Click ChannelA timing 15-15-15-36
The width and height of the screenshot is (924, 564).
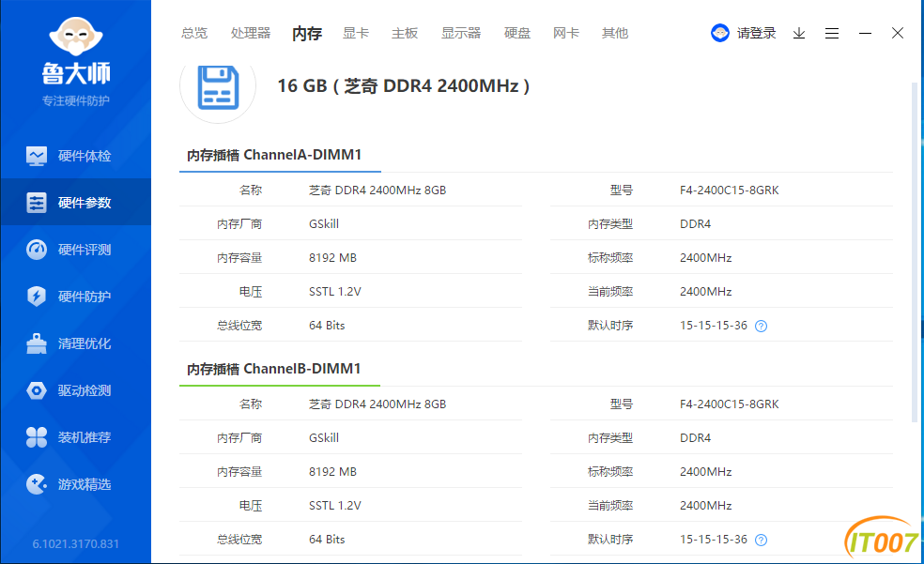click(x=713, y=326)
